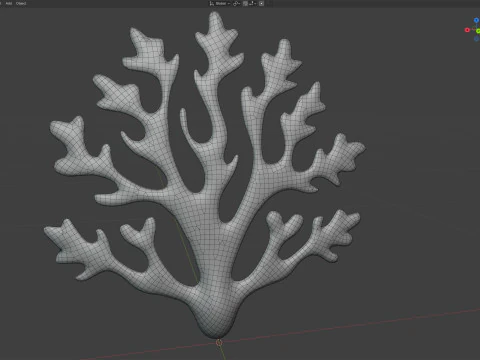Open the pivot point selector dropdown
The width and height of the screenshot is (480, 360).
point(236,3)
